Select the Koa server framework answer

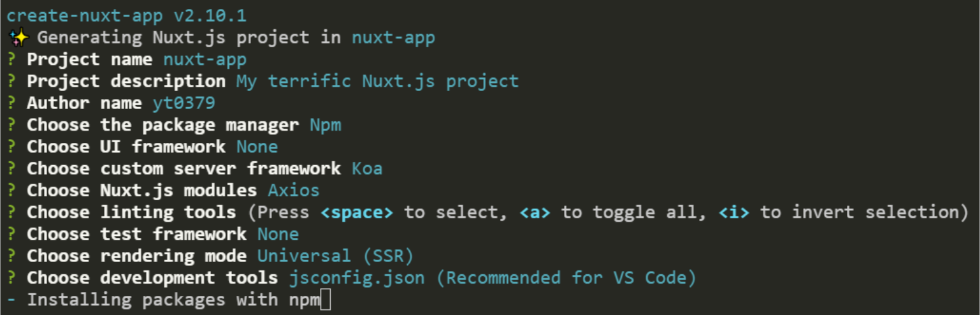(x=367, y=169)
